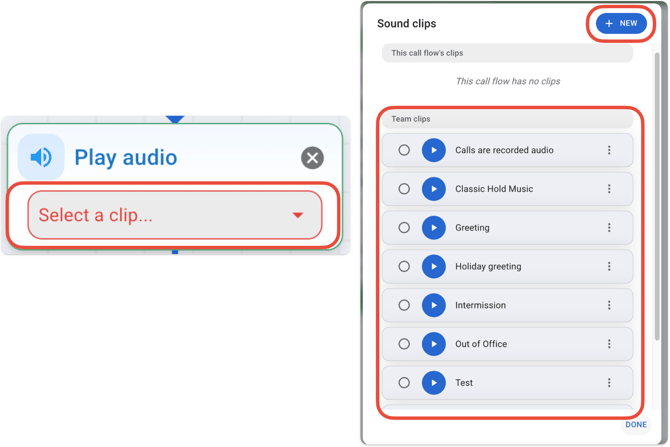This screenshot has width=670, height=447.
Task: Click the speaker icon in Play audio
Action: [41, 157]
